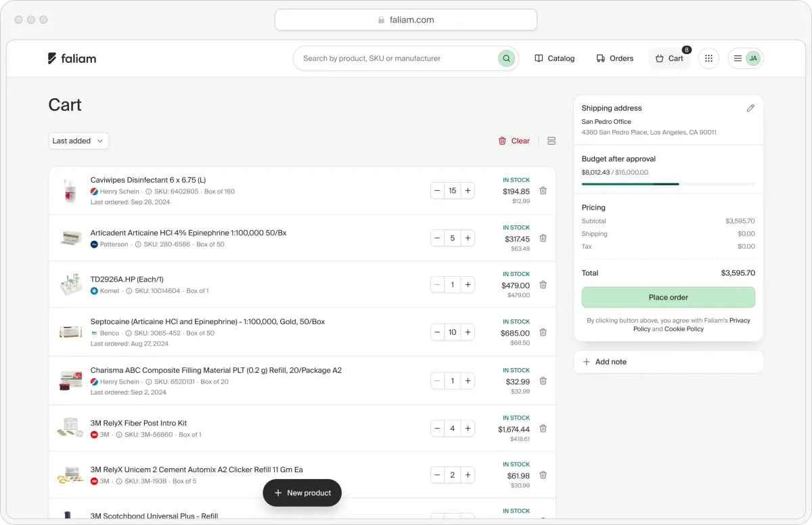Increase 3M RelyX Unicem 2 quantity
812x525 pixels.
click(x=468, y=475)
